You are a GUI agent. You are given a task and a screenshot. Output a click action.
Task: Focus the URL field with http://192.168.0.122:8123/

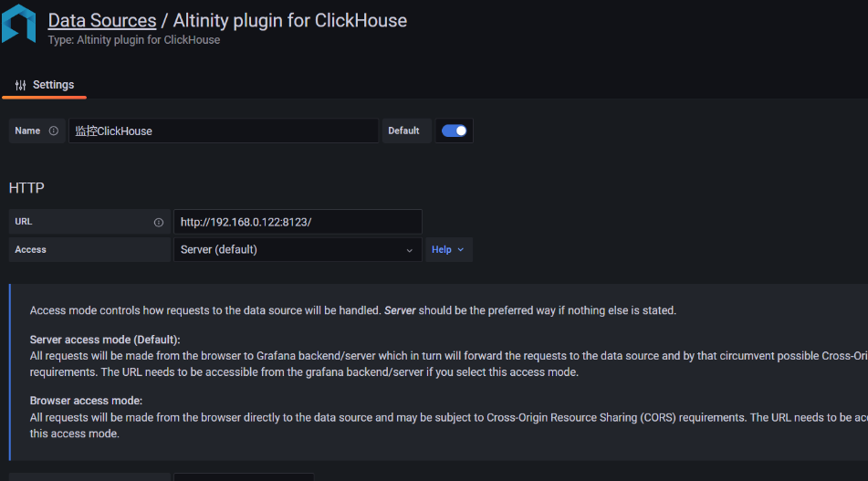click(298, 222)
